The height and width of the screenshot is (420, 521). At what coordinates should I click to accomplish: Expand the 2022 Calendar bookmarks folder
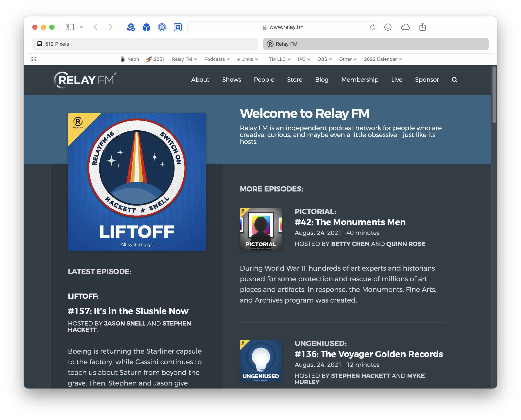click(x=383, y=59)
